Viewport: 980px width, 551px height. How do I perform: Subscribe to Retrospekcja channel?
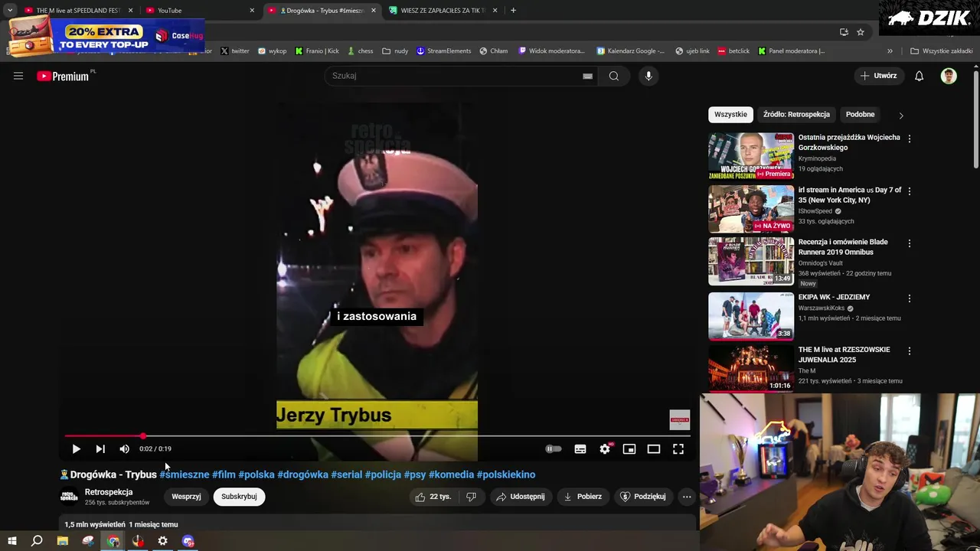click(x=239, y=497)
